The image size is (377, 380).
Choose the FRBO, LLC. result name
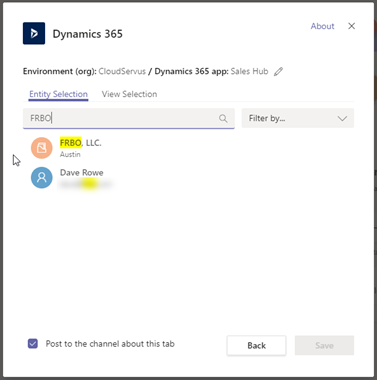[x=81, y=143]
